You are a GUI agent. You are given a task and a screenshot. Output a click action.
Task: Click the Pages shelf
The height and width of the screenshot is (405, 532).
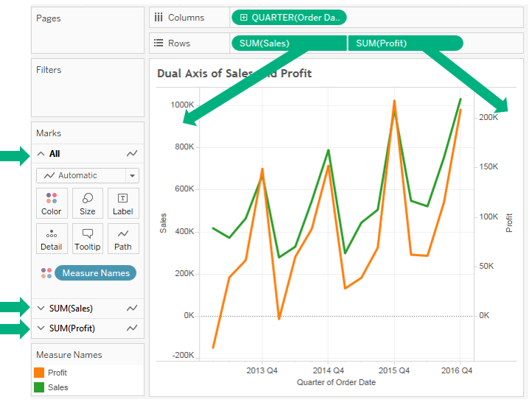(x=88, y=30)
